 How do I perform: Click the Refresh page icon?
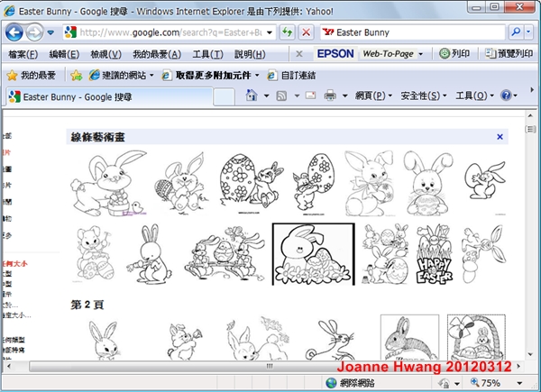pyautogui.click(x=287, y=32)
